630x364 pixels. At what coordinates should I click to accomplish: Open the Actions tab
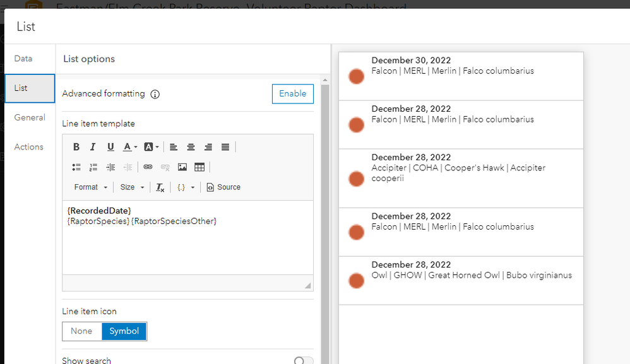(x=29, y=147)
